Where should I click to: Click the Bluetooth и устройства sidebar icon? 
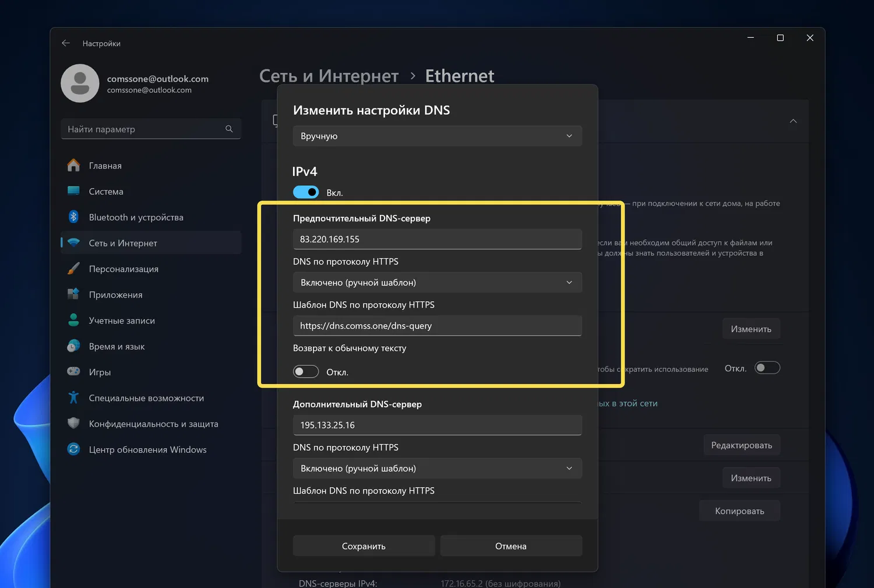tap(73, 217)
